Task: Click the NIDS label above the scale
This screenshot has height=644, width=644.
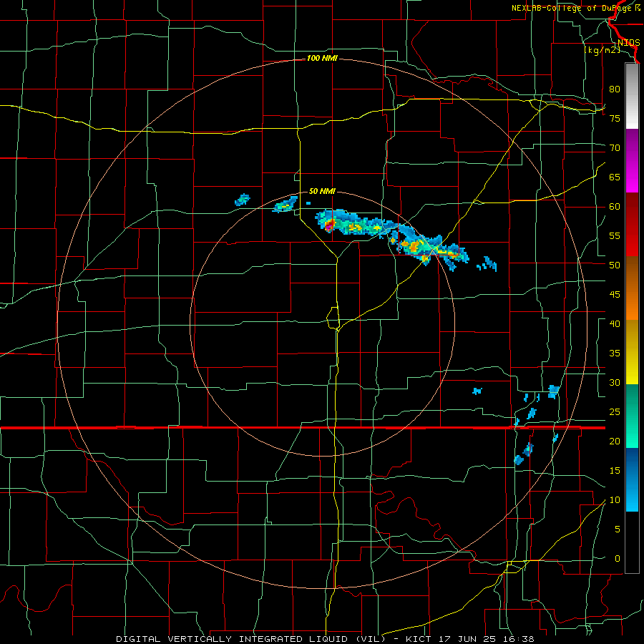Action: coord(628,43)
